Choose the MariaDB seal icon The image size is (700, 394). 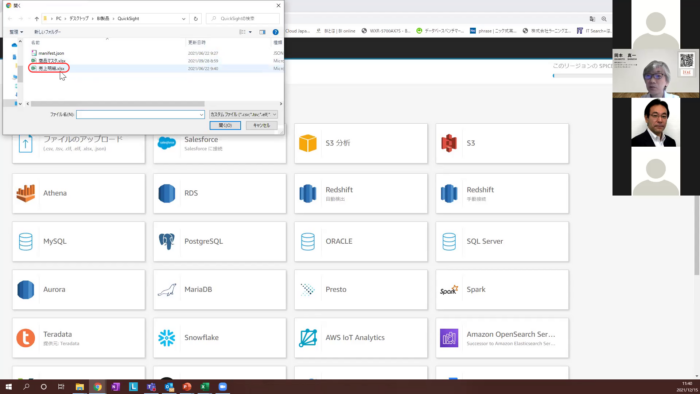[x=167, y=290]
